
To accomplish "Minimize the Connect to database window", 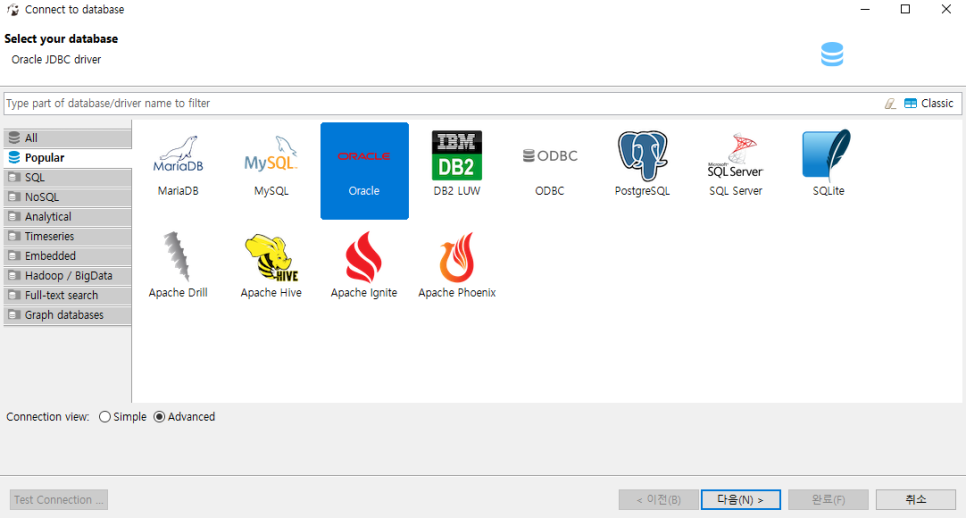I will pyautogui.click(x=865, y=9).
